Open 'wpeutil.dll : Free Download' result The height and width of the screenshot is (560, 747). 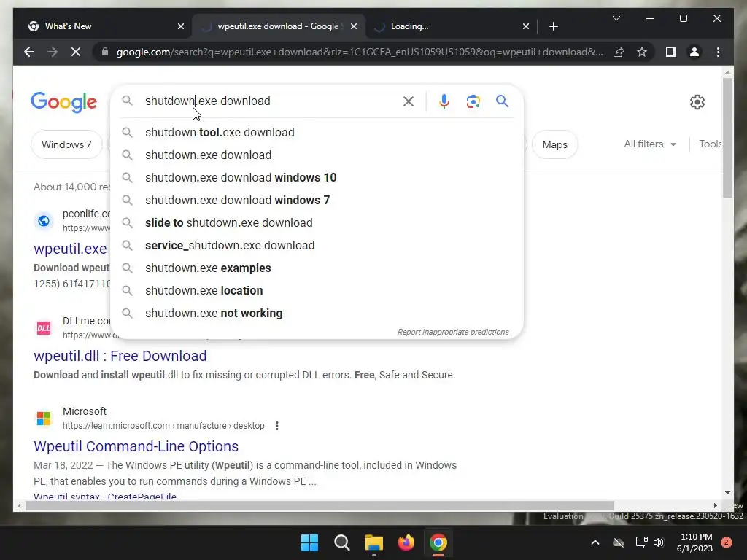tap(120, 356)
